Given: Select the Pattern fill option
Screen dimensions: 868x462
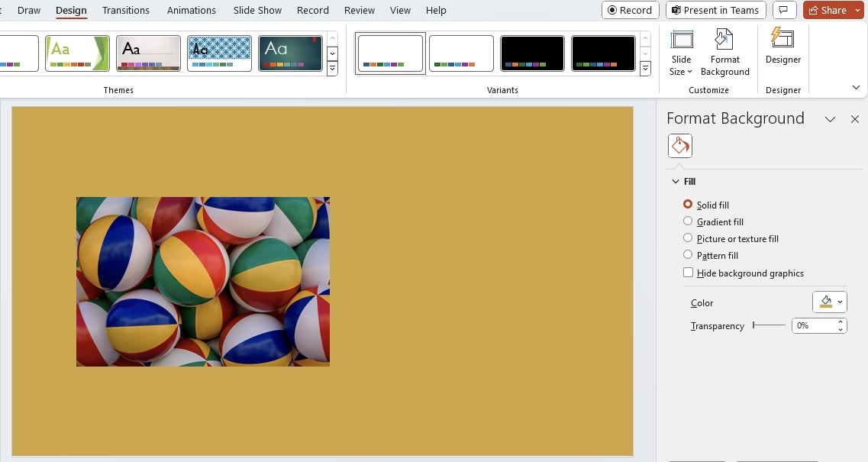Looking at the screenshot, I should pyautogui.click(x=688, y=255).
